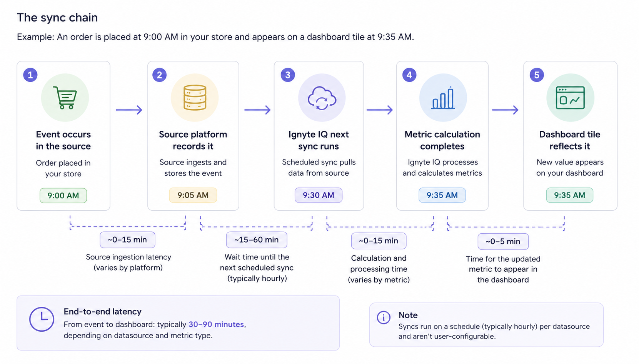
Task: Click 'Scheduled sync pulls data from source' text
Action: click(x=319, y=168)
